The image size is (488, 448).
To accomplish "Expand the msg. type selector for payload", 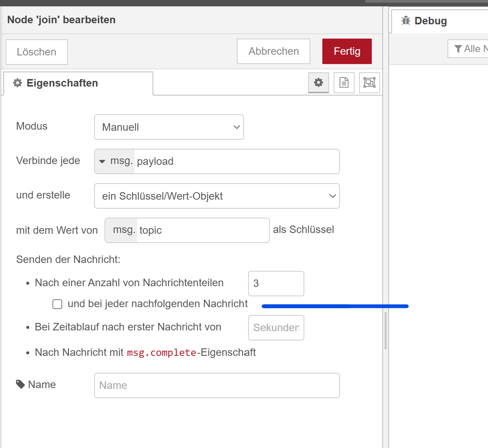I will point(115,161).
